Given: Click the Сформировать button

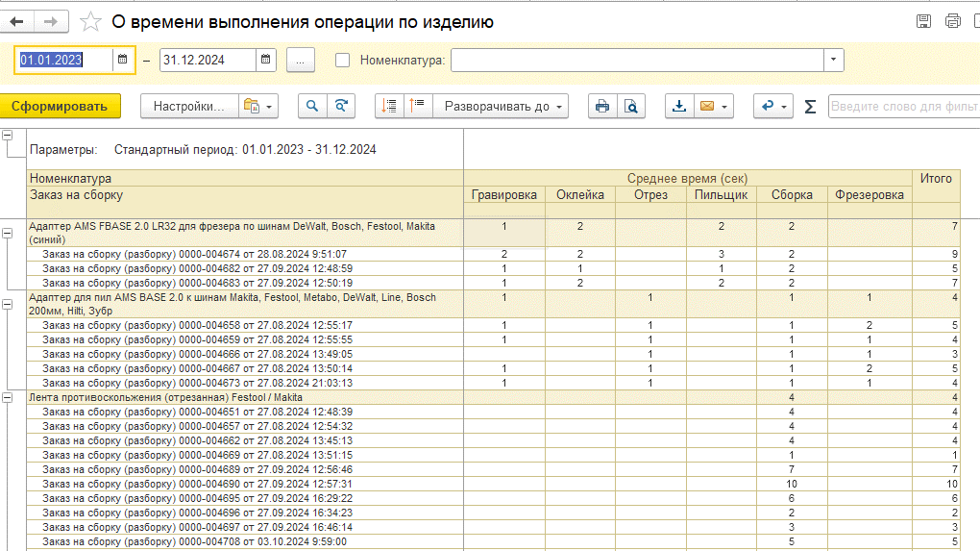Looking at the screenshot, I should tap(60, 107).
